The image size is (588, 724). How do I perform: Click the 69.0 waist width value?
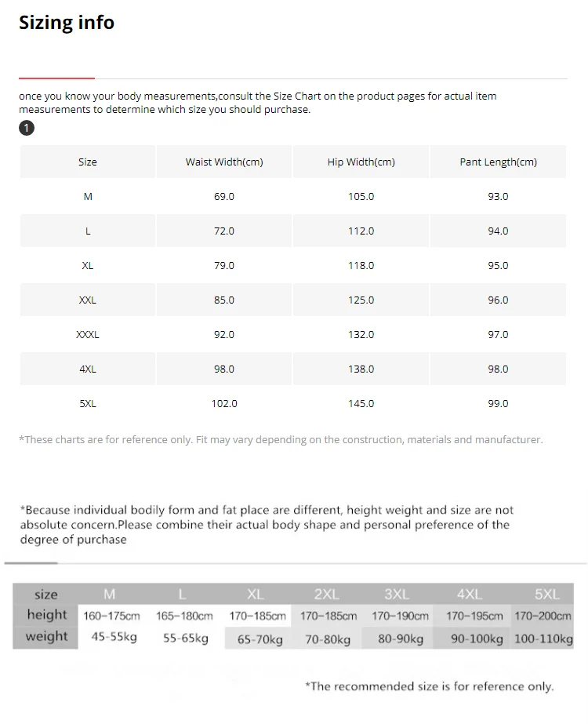pyautogui.click(x=224, y=197)
